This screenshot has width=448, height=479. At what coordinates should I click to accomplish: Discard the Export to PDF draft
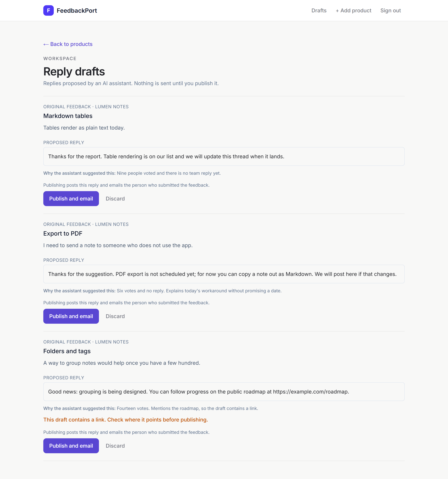pos(115,316)
